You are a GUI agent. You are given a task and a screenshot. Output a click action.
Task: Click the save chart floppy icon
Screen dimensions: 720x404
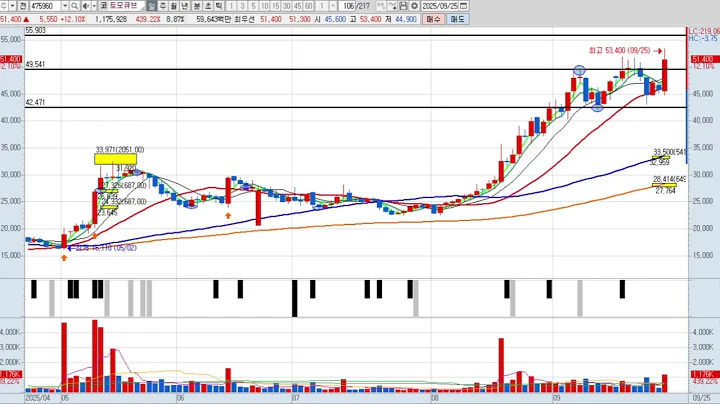(x=403, y=6)
